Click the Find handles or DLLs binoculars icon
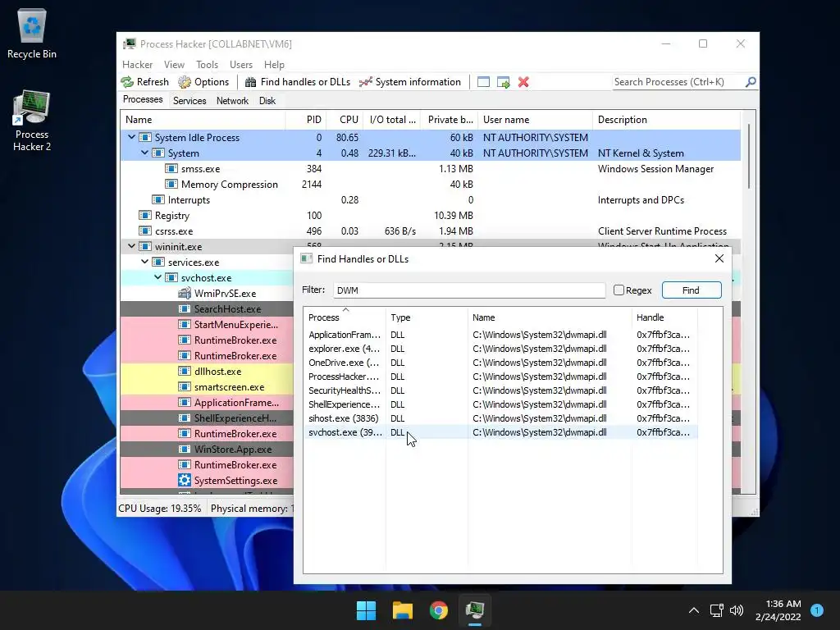This screenshot has height=630, width=840. click(250, 82)
